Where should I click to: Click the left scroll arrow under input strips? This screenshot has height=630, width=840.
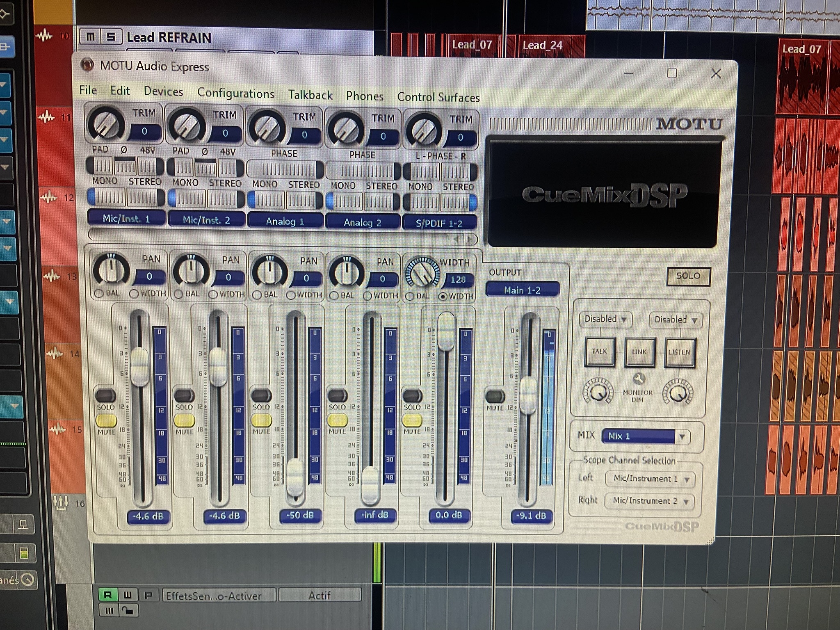[456, 238]
